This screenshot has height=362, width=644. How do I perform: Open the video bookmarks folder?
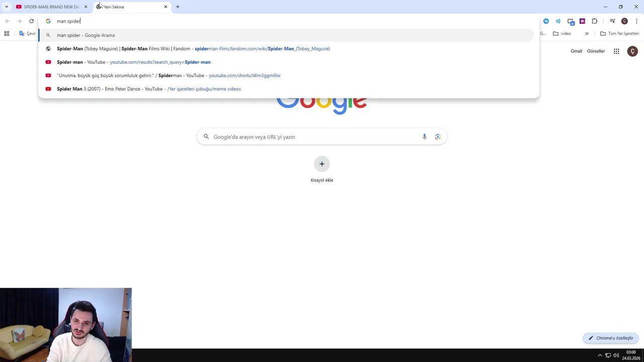[x=562, y=34]
